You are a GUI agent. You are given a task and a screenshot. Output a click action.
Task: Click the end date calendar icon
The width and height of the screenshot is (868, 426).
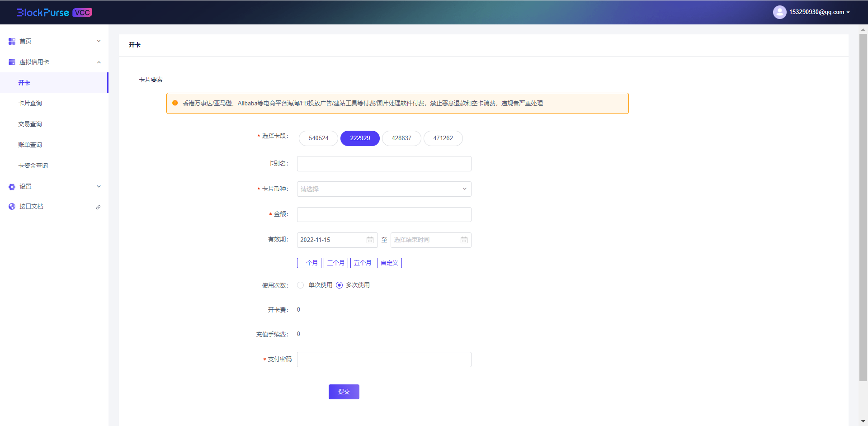point(464,240)
